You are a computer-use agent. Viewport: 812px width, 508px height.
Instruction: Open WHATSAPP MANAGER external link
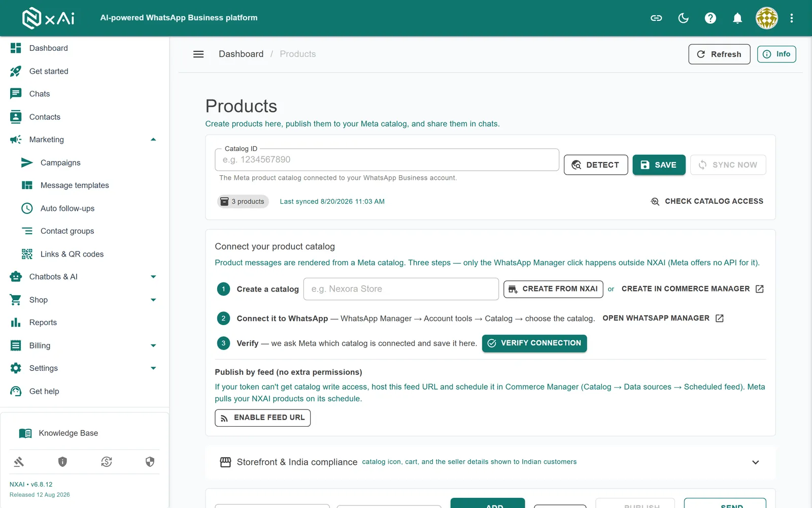click(663, 318)
